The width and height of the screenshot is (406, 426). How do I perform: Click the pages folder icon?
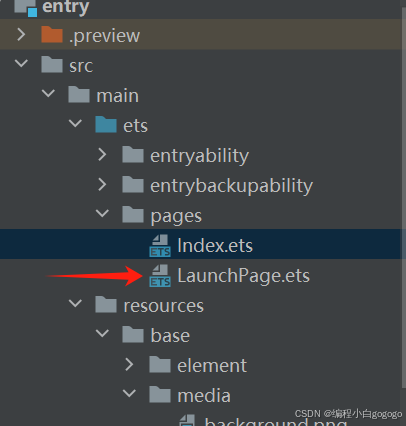[133, 214]
